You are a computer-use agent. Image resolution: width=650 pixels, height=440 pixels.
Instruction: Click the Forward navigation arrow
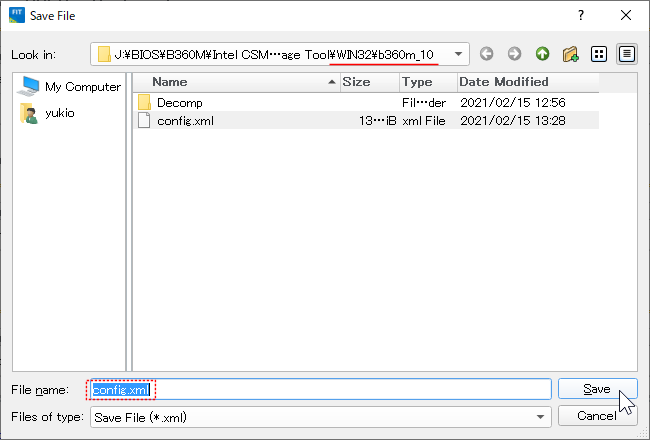(x=514, y=54)
